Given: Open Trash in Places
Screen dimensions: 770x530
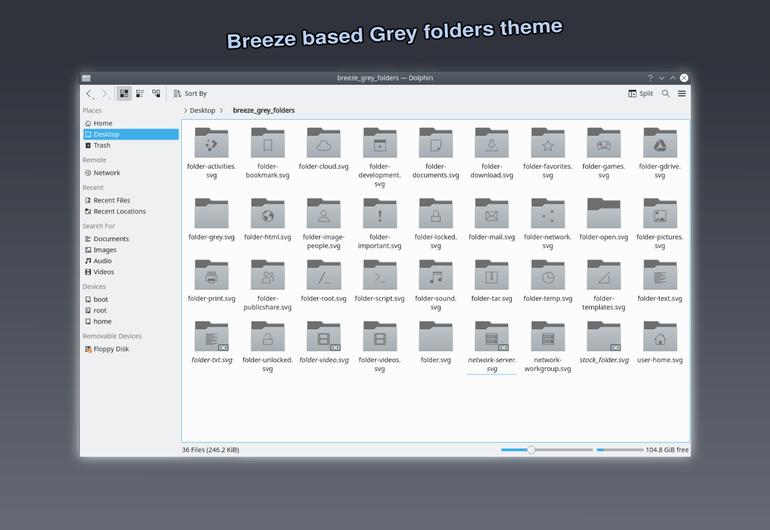Looking at the screenshot, I should coord(131,145).
